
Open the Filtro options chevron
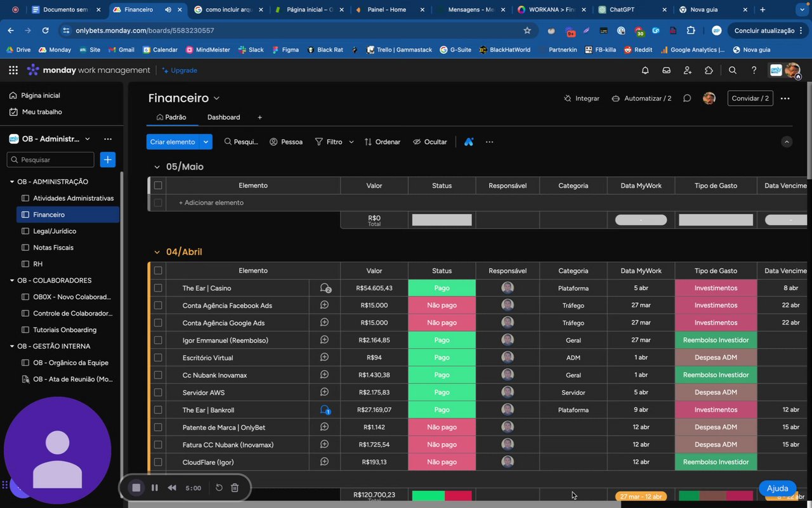coord(351,142)
